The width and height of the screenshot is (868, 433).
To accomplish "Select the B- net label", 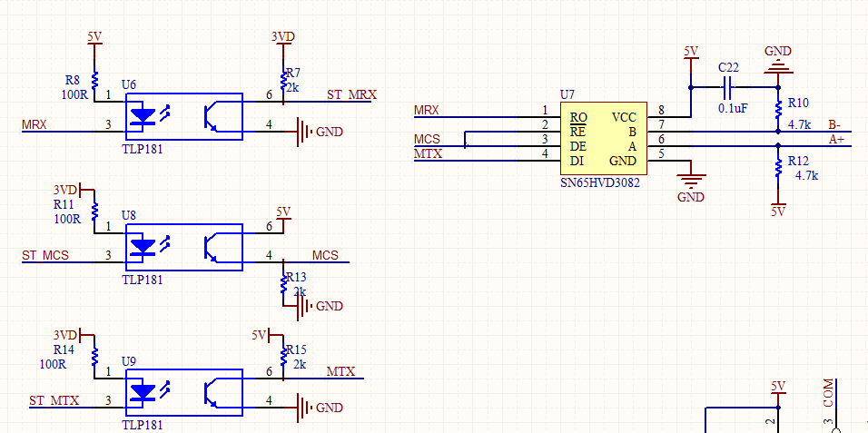I will (x=836, y=124).
